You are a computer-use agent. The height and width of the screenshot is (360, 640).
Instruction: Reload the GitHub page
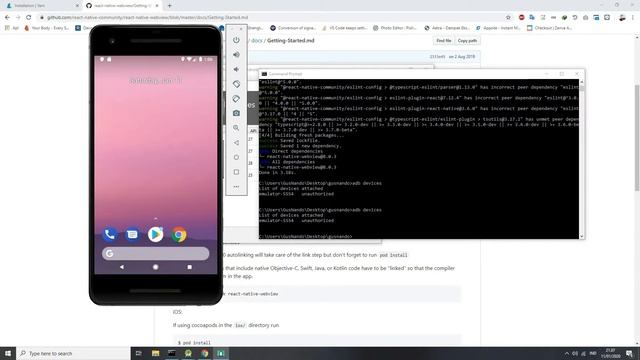(29, 18)
